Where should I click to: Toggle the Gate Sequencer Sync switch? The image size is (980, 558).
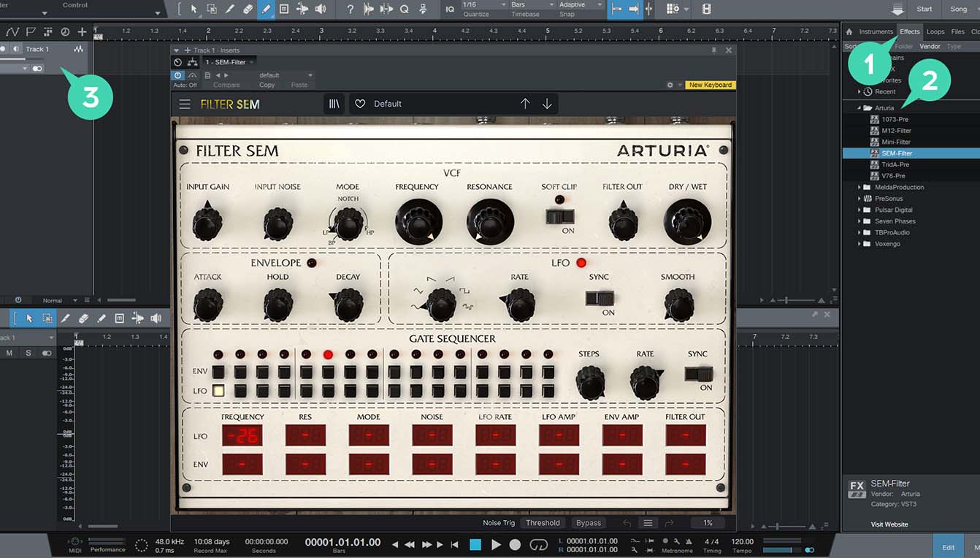coord(698,373)
